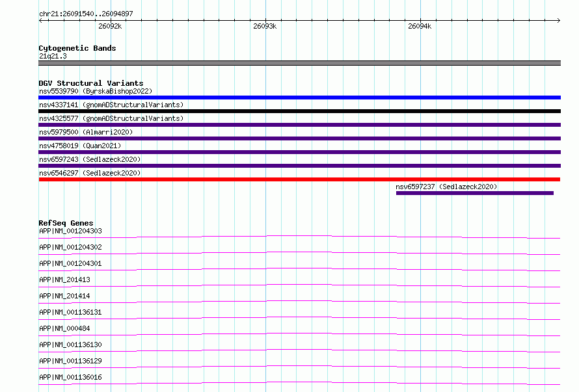
Task: Click the purple bar for nsv4758019
Action: coord(299,152)
